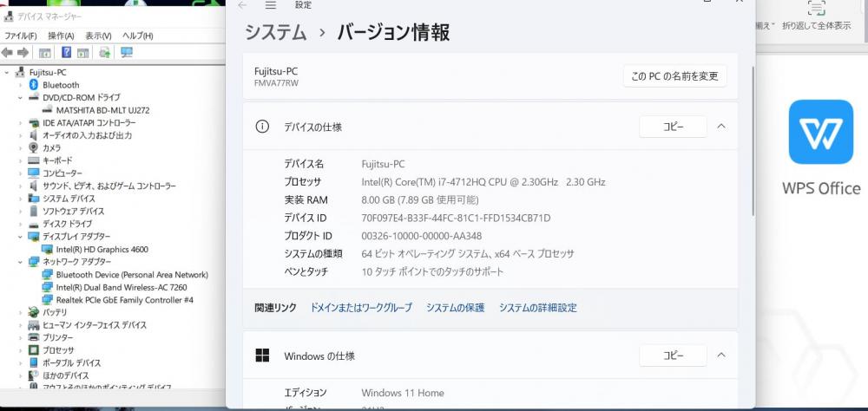
Task: Click the Device Manager title bar icon
Action: coord(9,16)
